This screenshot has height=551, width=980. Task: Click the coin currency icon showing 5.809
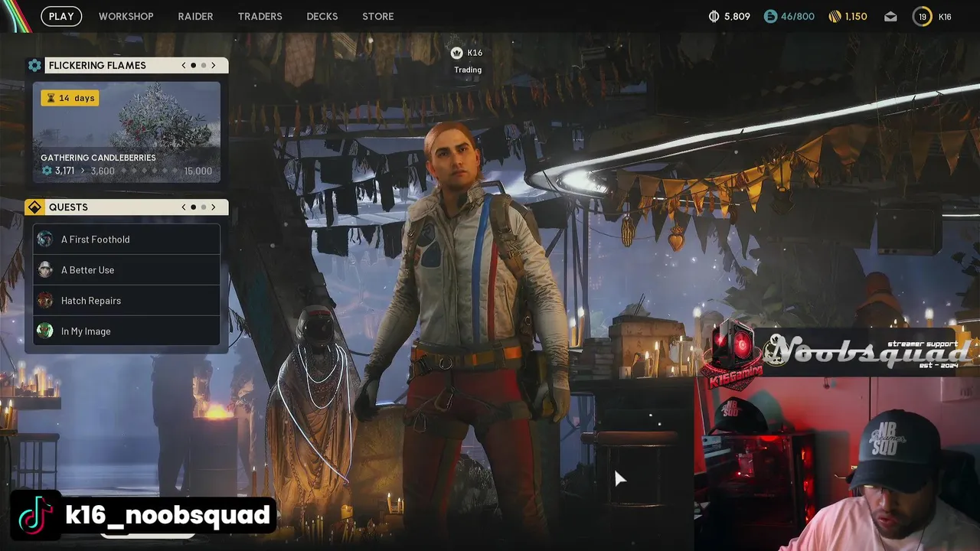click(714, 16)
